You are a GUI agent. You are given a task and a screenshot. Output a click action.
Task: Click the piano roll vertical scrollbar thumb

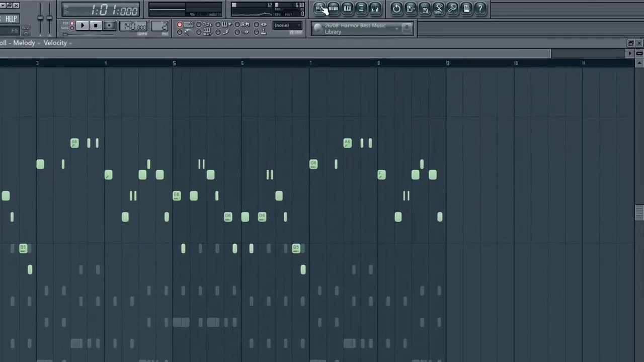[639, 213]
